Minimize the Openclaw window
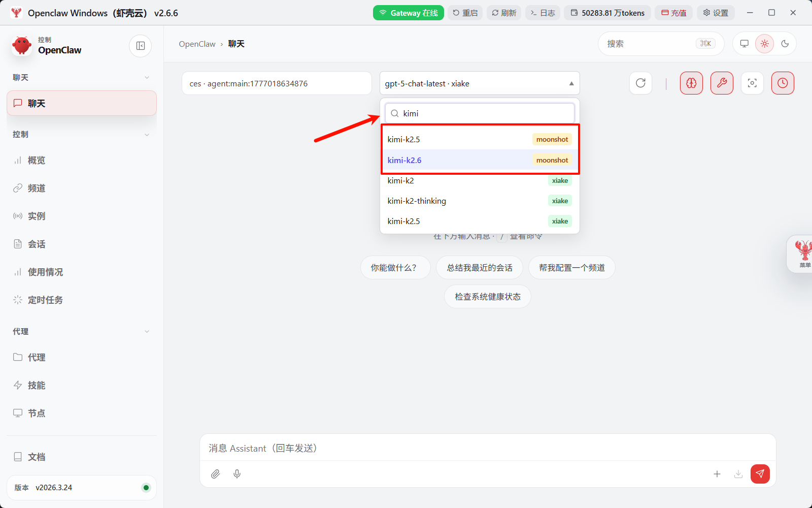 [750, 13]
